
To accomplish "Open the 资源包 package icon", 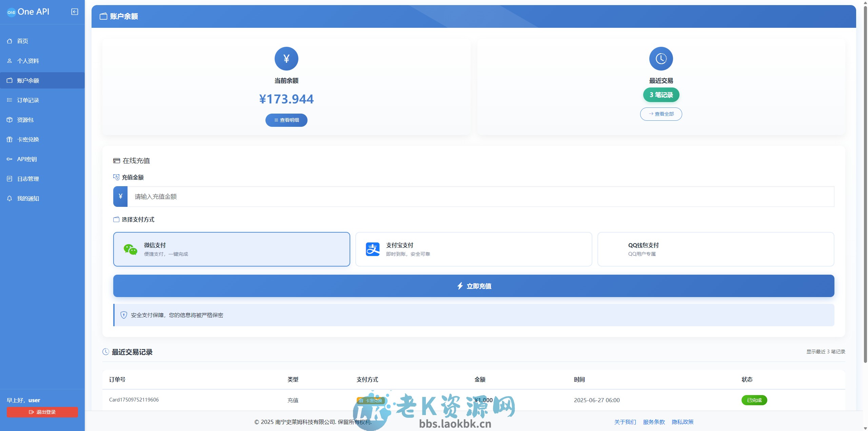I will click(9, 120).
